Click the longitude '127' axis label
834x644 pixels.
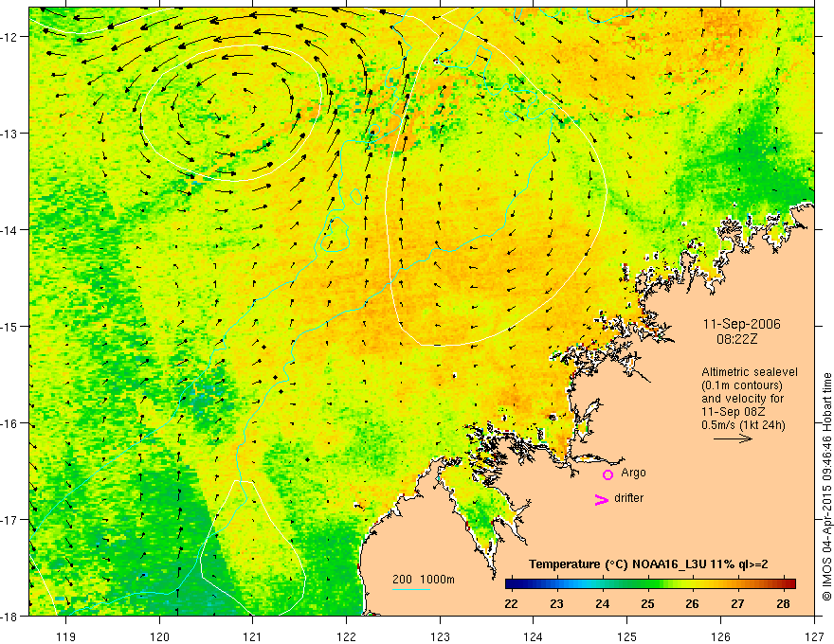814,636
